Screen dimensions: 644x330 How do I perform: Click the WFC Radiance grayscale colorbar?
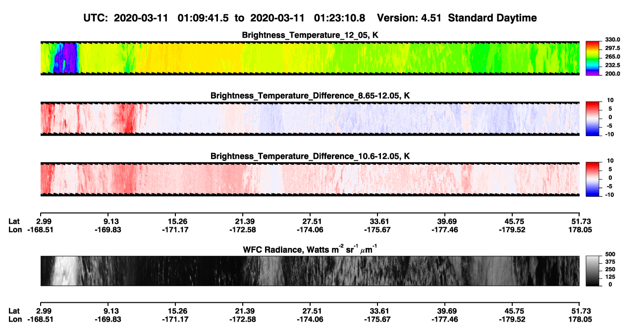pos(592,271)
